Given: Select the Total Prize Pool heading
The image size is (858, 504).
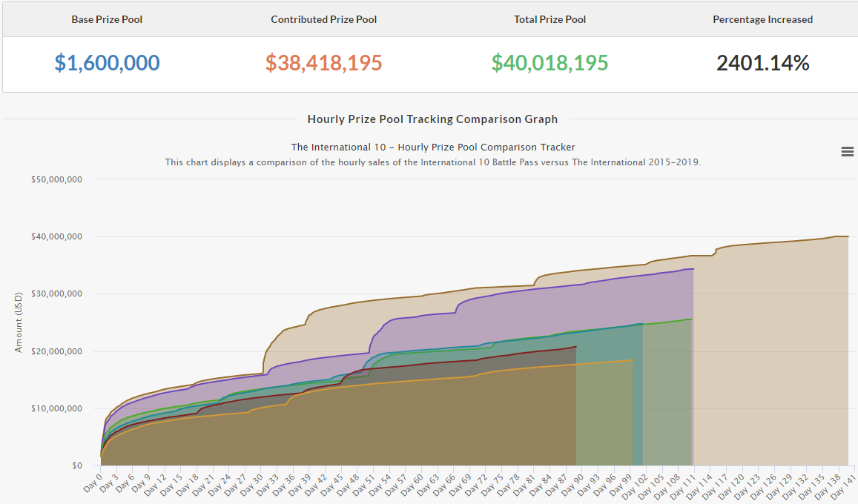Looking at the screenshot, I should click(x=550, y=19).
